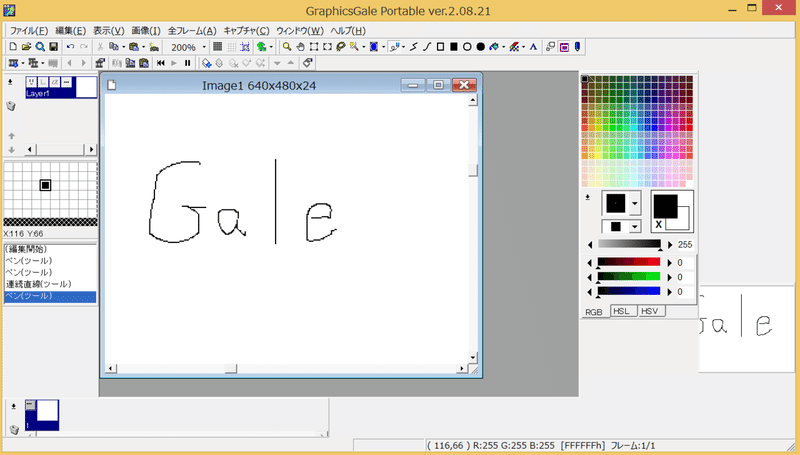This screenshot has height=455, width=800.
Task: Click the trash icon in layer panel
Action: coord(11,106)
